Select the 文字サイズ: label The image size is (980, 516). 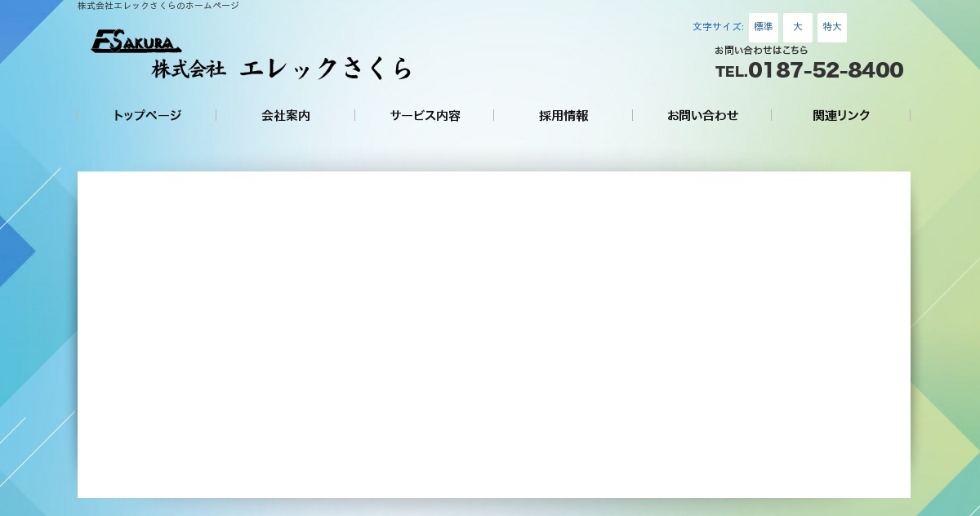click(718, 27)
